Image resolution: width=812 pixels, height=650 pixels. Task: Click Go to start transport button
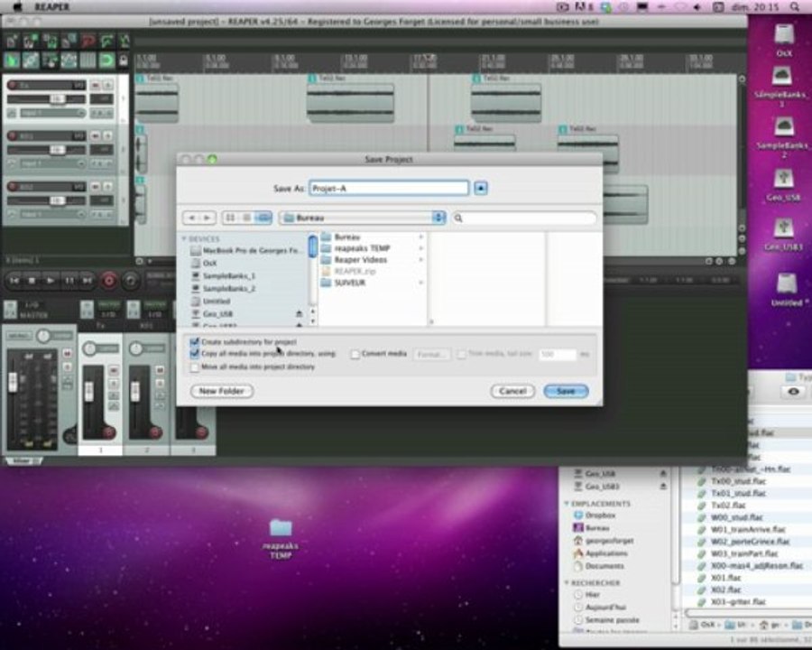click(14, 281)
